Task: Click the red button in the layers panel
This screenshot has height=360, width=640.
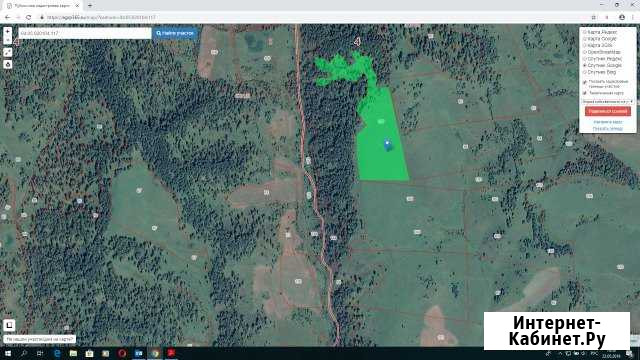Action: (x=607, y=111)
